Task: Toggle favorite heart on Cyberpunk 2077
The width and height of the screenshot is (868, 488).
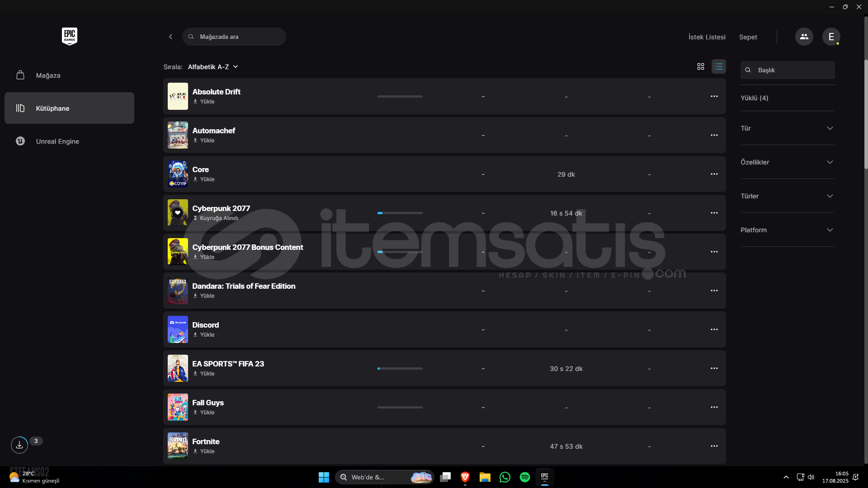Action: click(178, 213)
